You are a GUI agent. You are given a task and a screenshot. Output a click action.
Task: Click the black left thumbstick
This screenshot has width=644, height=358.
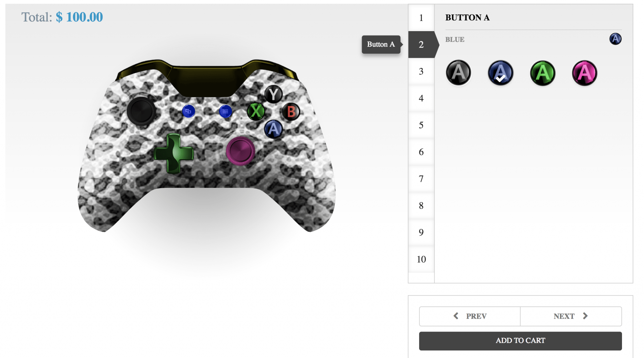coord(141,111)
